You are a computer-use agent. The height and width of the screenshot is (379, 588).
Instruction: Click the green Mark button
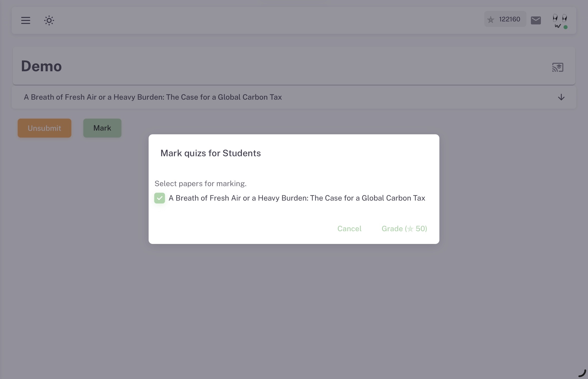102,128
